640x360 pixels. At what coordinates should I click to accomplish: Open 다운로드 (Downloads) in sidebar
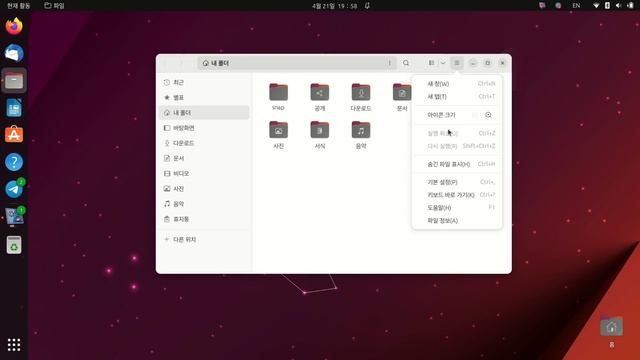click(x=204, y=143)
